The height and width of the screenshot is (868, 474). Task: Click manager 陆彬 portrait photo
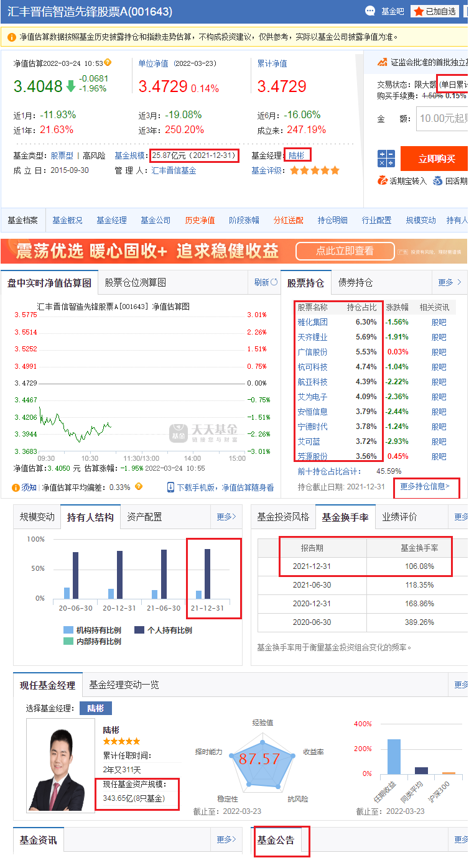point(60,765)
